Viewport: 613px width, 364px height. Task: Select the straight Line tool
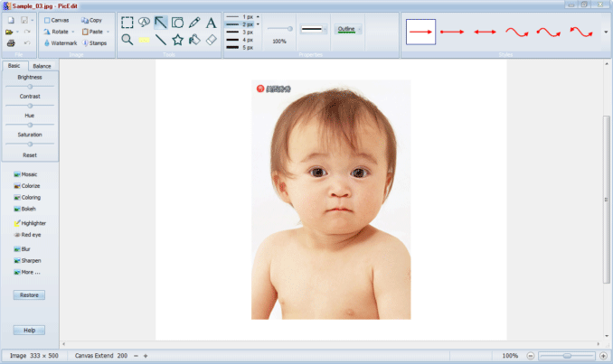[x=161, y=40]
